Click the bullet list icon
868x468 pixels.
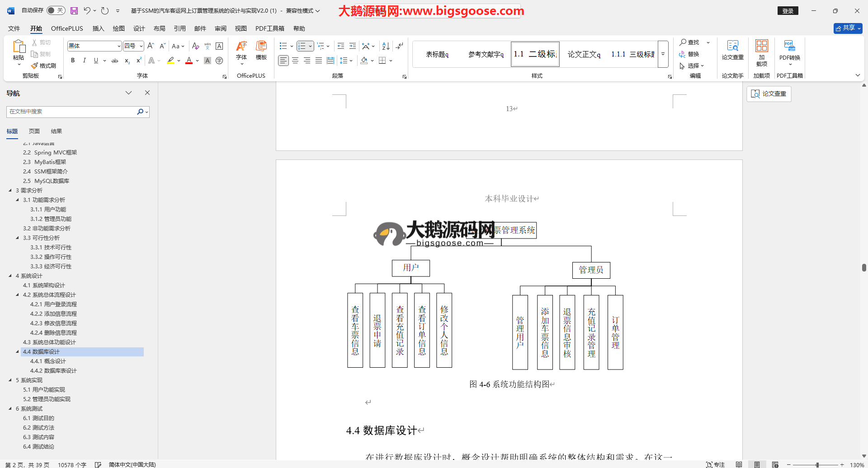[283, 46]
